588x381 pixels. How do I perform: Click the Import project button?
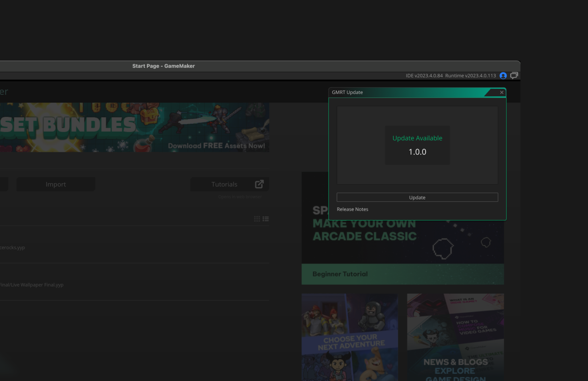(56, 184)
